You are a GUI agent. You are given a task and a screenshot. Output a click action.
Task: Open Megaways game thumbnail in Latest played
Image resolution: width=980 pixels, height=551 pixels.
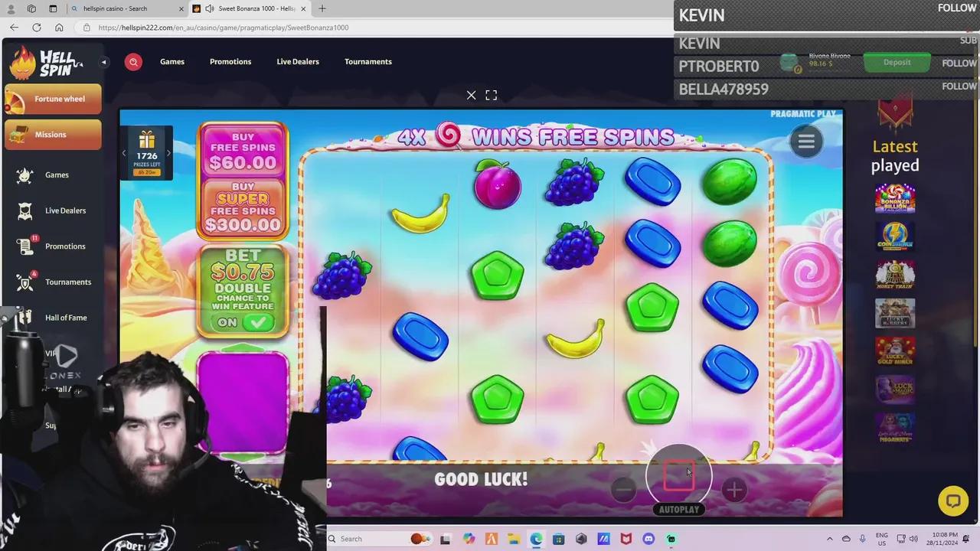point(895,428)
